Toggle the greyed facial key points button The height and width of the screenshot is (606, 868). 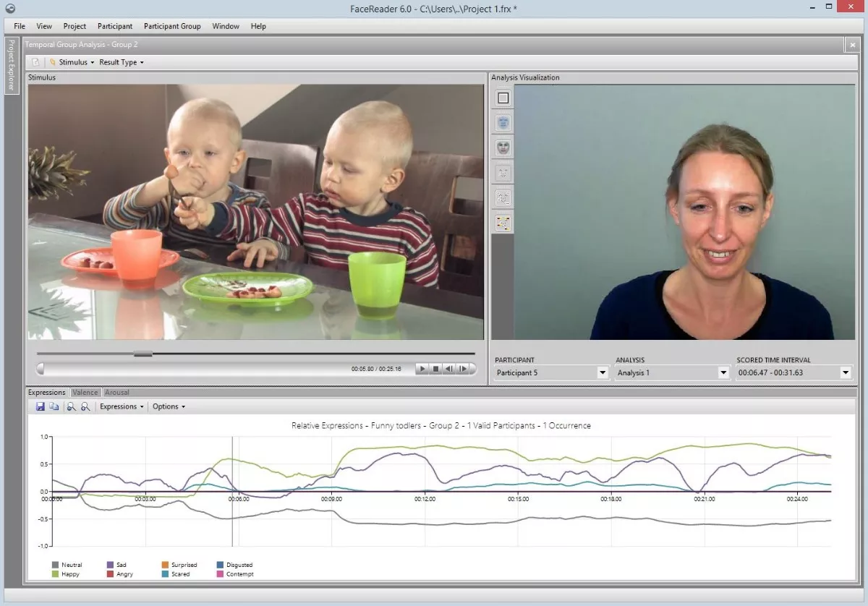[503, 173]
